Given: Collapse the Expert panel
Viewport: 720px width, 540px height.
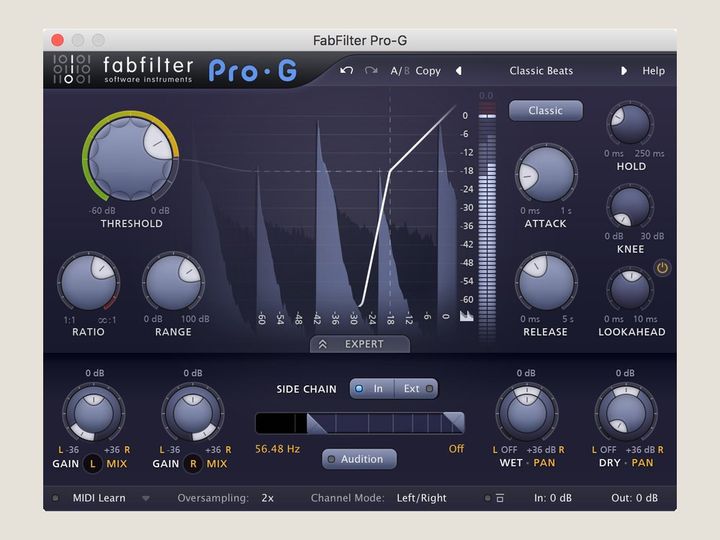Looking at the screenshot, I should point(360,344).
